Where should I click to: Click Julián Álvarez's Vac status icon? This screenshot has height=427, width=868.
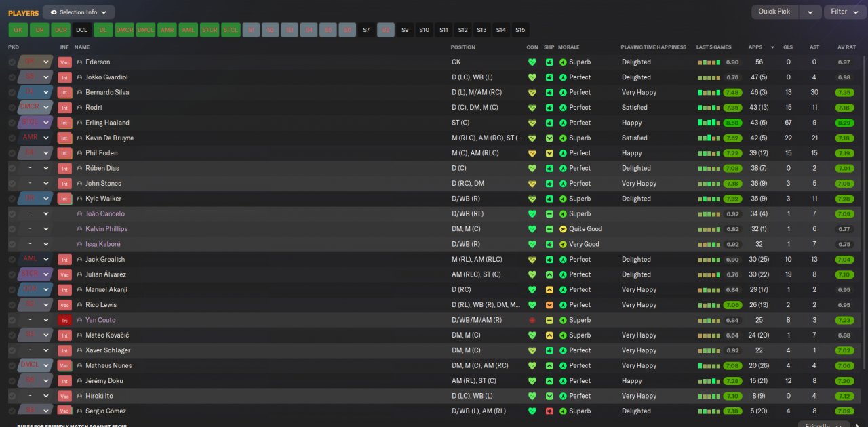[64, 274]
